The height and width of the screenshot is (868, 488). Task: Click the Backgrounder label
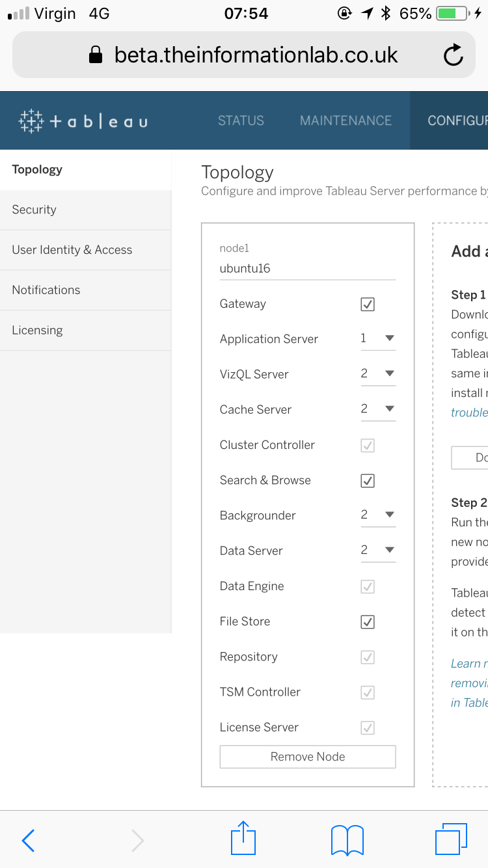coord(258,515)
